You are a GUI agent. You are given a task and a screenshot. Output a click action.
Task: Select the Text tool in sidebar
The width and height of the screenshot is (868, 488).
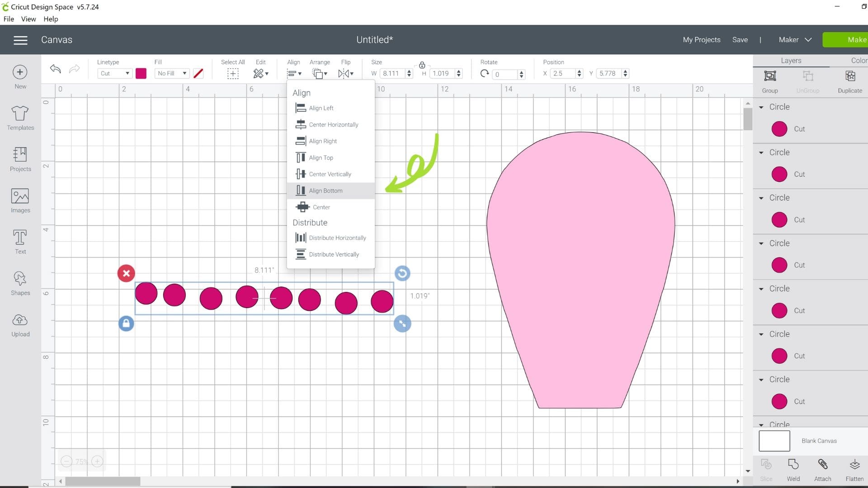point(20,241)
